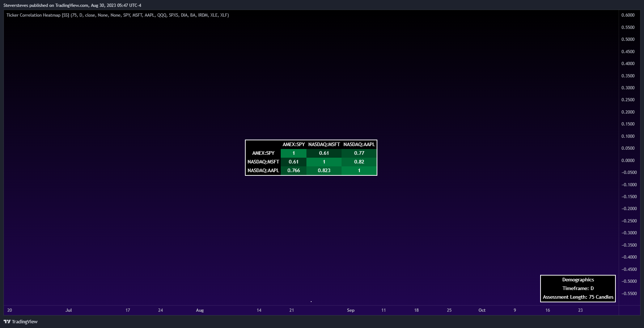Screen dimensions: 644x328
Task: Click the 0.3000 price scale value
Action: pyautogui.click(x=628, y=88)
